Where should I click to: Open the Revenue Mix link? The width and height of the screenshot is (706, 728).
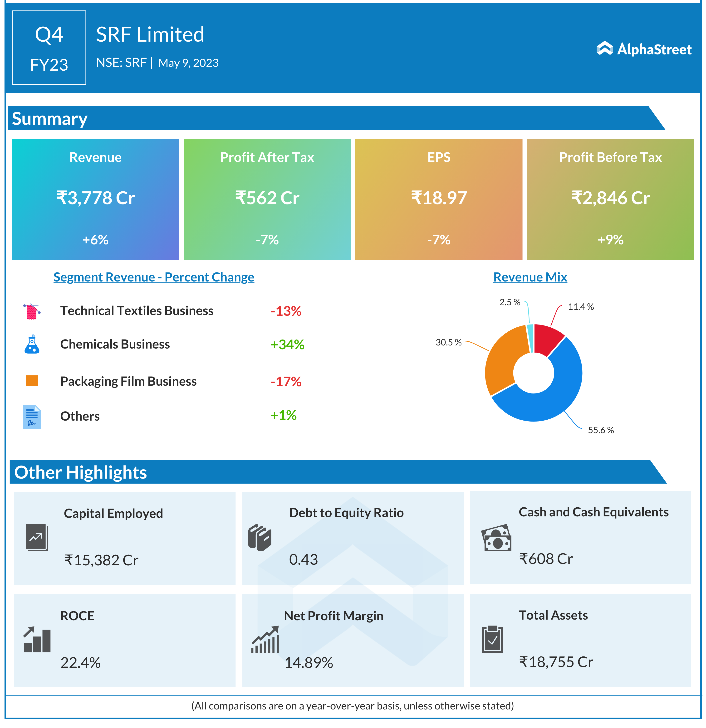point(530,277)
